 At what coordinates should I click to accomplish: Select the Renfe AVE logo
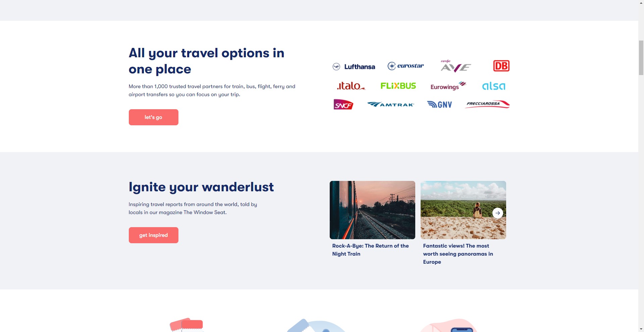click(455, 66)
